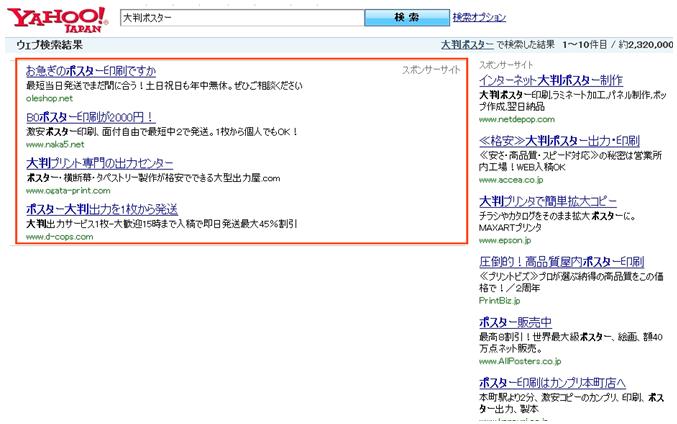Click the www.naka5.net URL text

(55, 145)
